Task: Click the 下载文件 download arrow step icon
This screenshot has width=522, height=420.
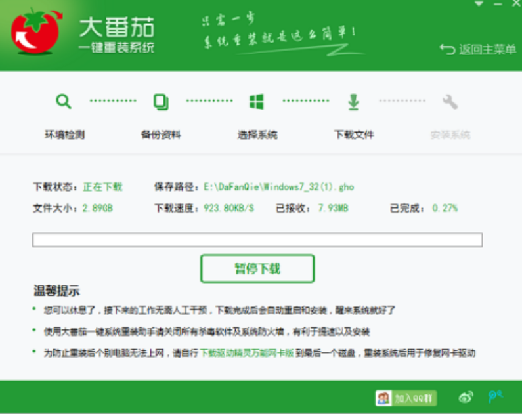Action: [353, 102]
